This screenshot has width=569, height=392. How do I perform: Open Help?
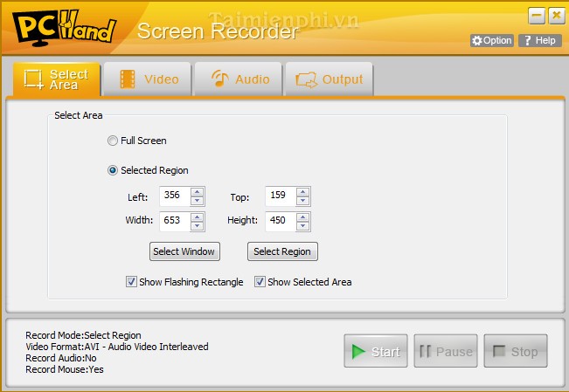[x=540, y=41]
